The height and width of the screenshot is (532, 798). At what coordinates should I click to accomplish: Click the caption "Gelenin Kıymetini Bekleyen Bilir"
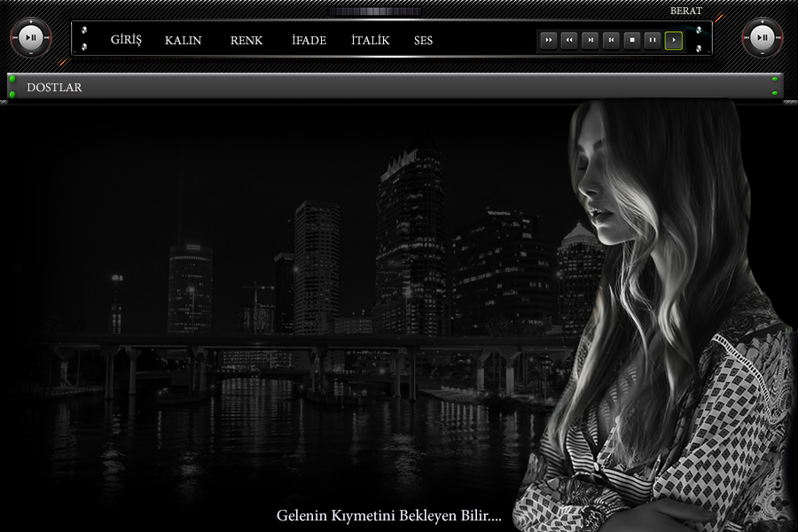click(x=388, y=515)
